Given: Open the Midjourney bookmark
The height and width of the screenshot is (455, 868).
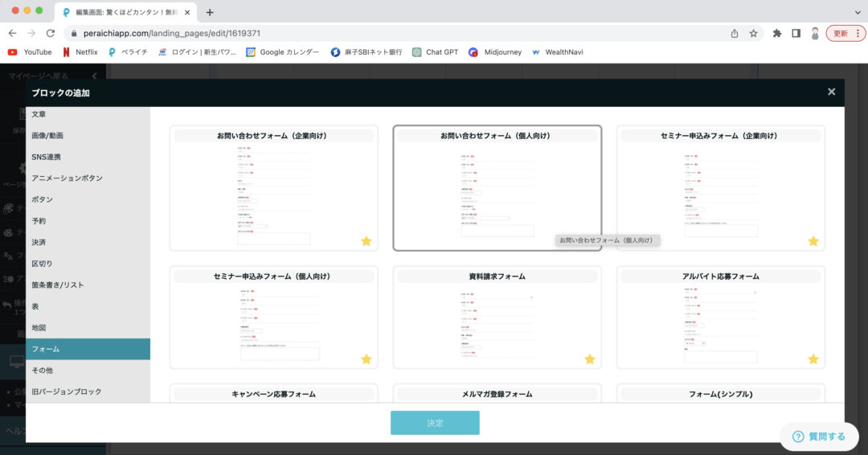Looking at the screenshot, I should click(x=495, y=52).
